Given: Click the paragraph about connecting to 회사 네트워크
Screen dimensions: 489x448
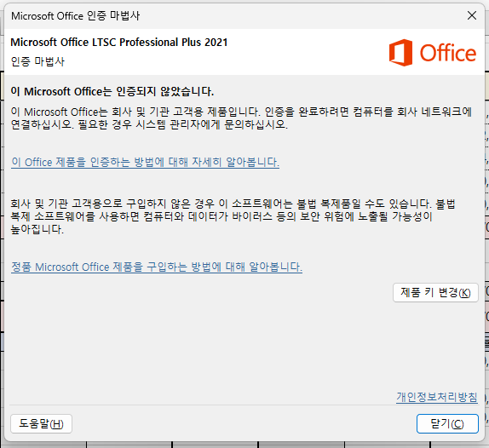Looking at the screenshot, I should click(x=241, y=118).
